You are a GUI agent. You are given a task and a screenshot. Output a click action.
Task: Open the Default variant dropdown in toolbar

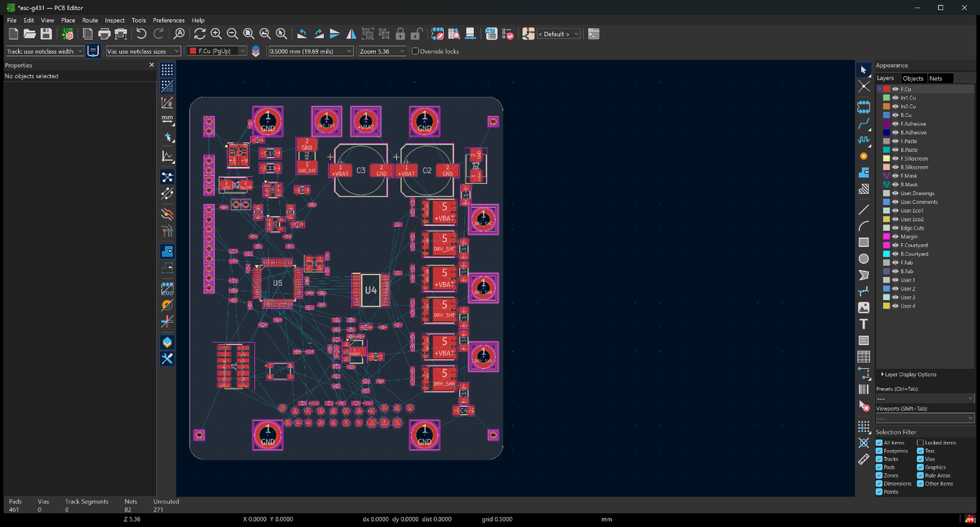click(x=559, y=34)
